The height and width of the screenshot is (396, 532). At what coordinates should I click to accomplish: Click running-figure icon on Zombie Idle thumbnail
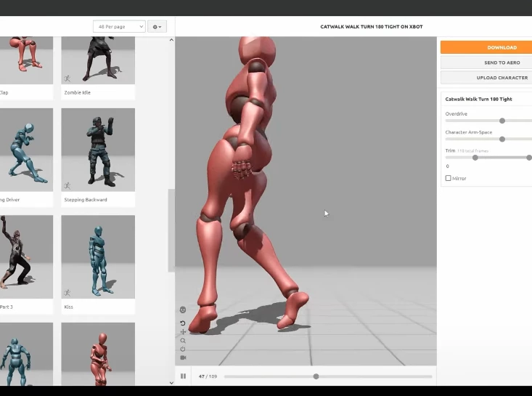click(67, 78)
